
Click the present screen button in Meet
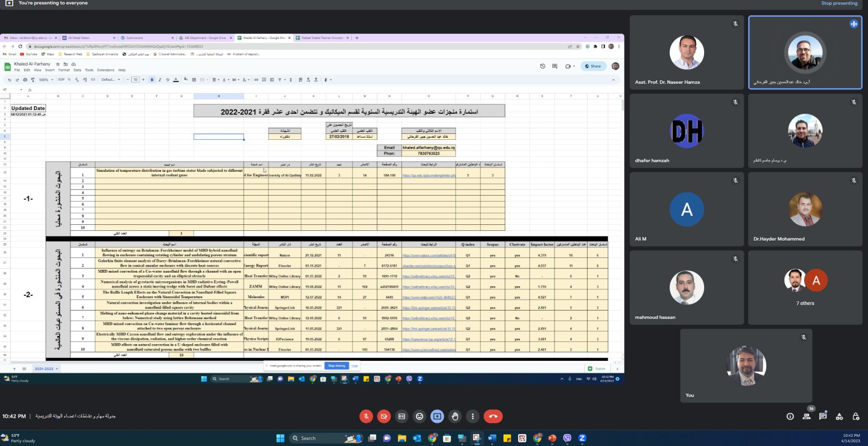point(437,416)
